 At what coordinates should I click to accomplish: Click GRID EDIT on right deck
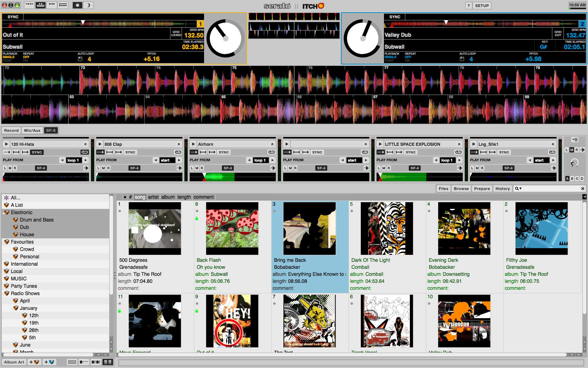[558, 33]
